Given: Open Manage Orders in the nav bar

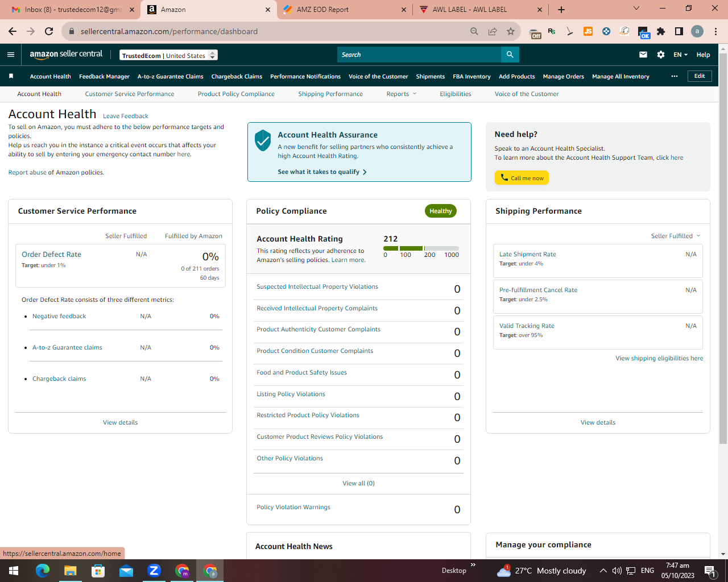Looking at the screenshot, I should coord(563,76).
